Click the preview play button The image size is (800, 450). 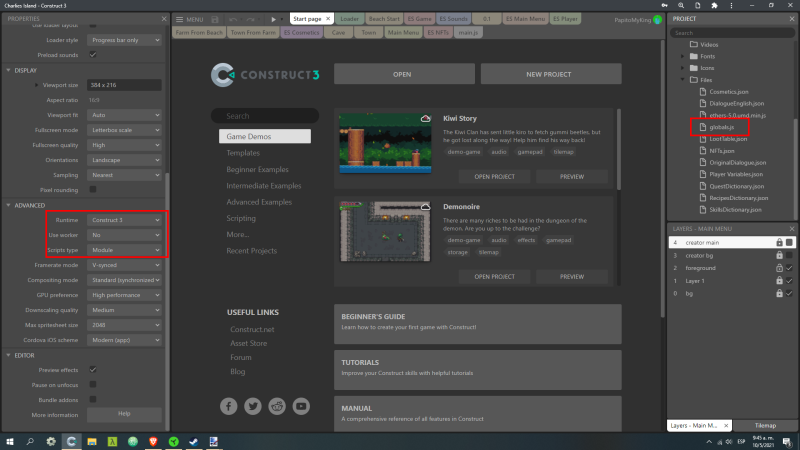pos(273,19)
